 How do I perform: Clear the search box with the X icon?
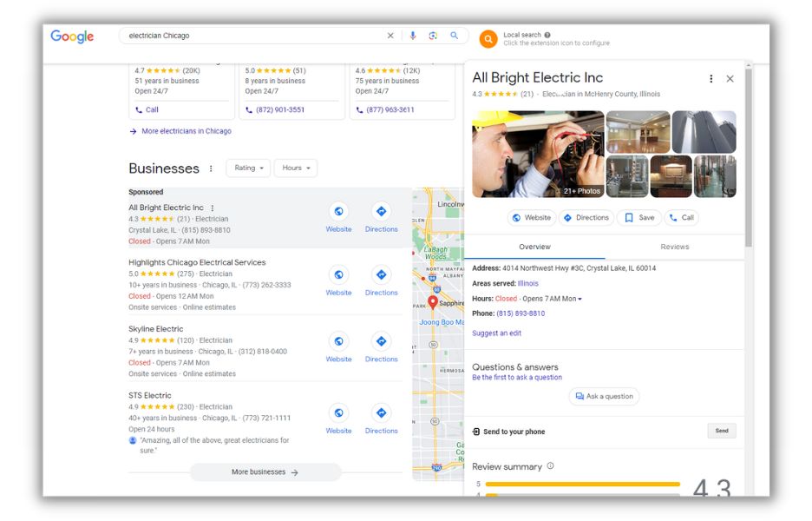click(390, 36)
